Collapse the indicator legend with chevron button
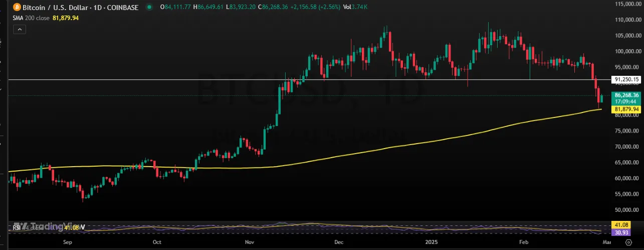 click(20, 30)
